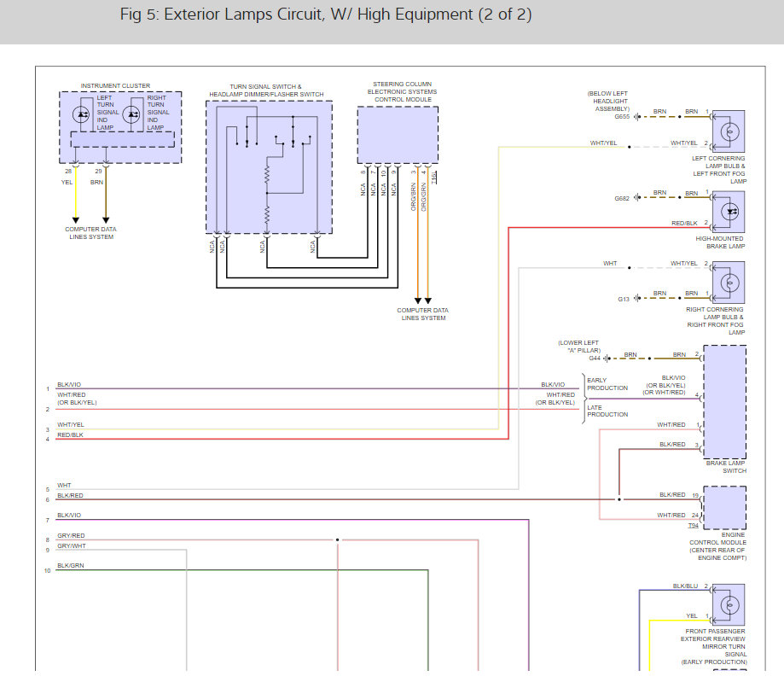Click the arrowhead ending the brown pin 29 wire
The width and height of the screenshot is (784, 688).
pos(106,220)
